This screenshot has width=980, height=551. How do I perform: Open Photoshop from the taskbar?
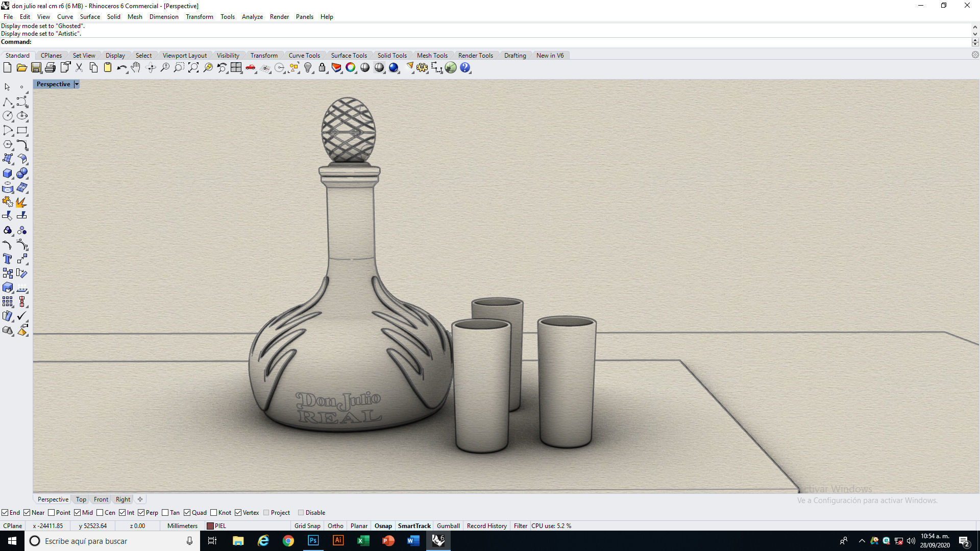[313, 541]
